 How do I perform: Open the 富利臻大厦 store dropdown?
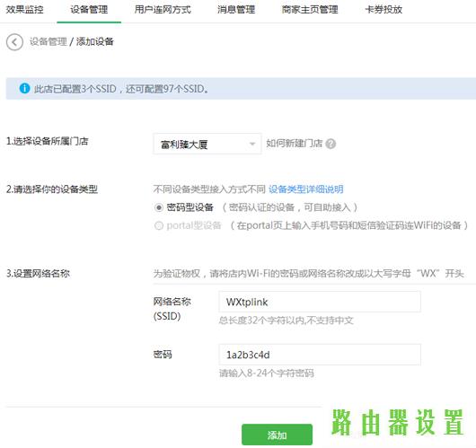point(207,144)
